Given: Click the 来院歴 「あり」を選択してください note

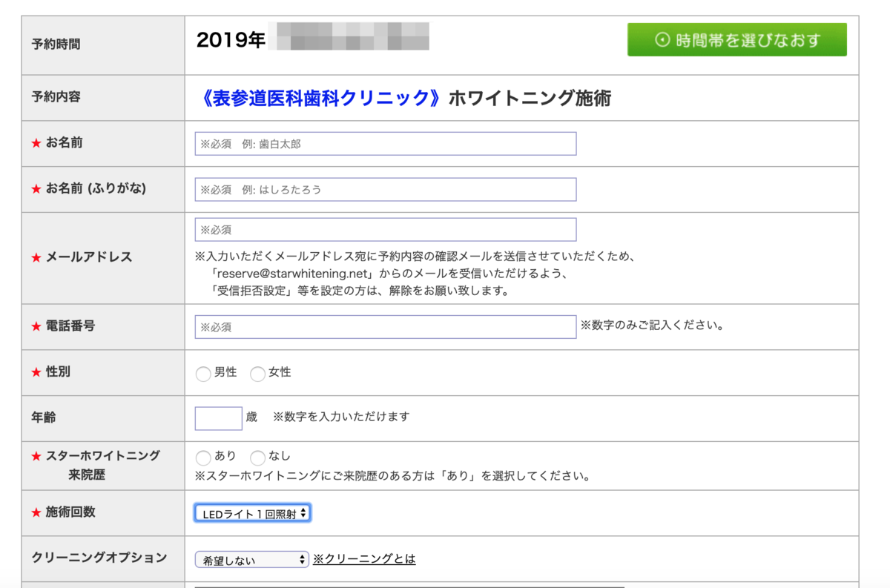Looking at the screenshot, I should pyautogui.click(x=392, y=476).
